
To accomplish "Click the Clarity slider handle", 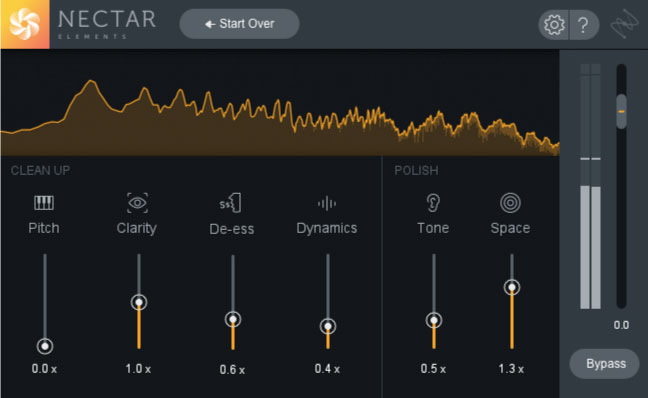I will pos(139,303).
